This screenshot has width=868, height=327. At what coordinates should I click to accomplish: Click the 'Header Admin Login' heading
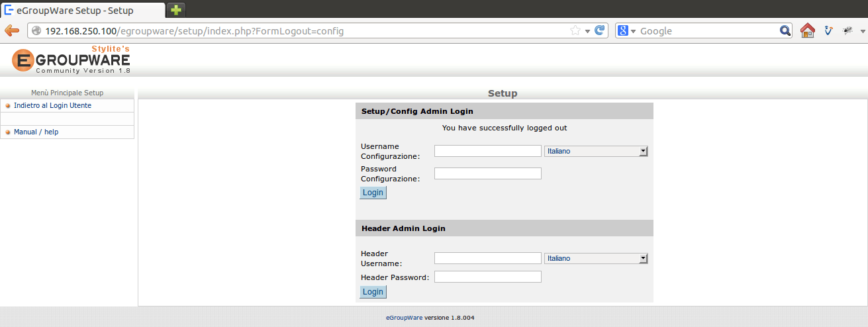[403, 228]
